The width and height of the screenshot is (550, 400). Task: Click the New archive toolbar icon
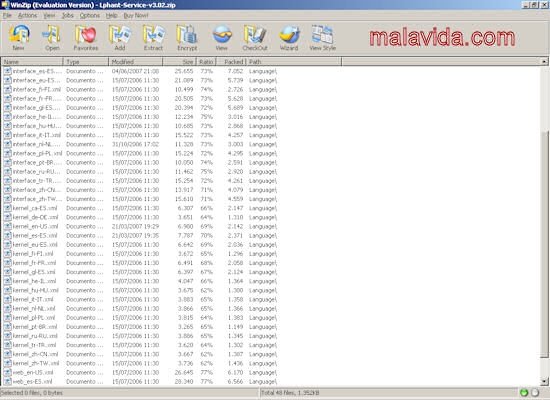click(x=19, y=35)
